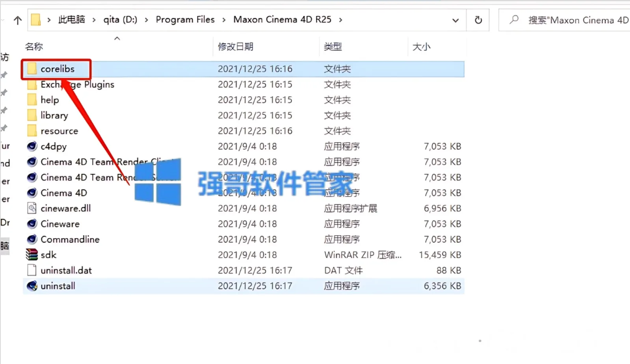Select the Commandline application icon

pos(32,240)
